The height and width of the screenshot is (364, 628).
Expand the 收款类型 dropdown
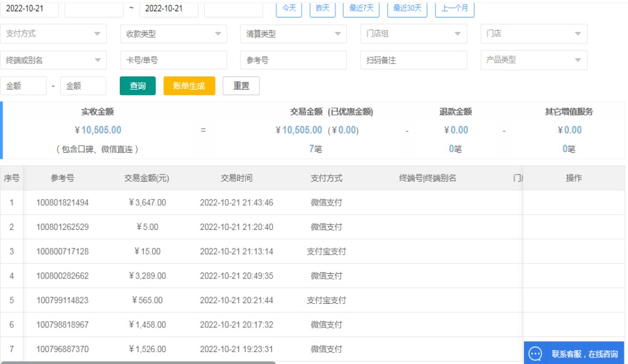[x=173, y=34]
